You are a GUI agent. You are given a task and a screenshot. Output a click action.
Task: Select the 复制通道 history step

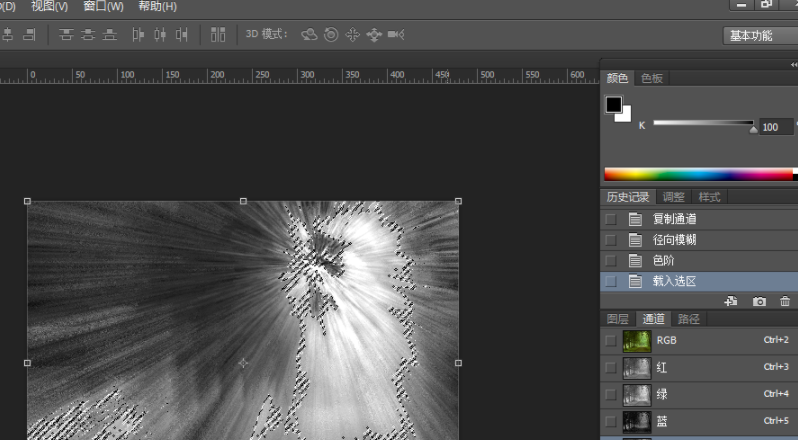coord(674,219)
